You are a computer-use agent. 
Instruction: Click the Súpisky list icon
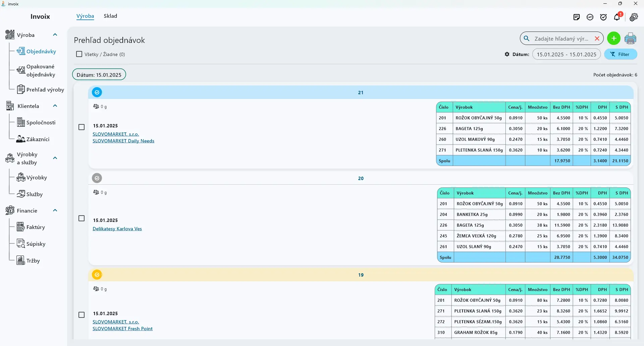21,244
